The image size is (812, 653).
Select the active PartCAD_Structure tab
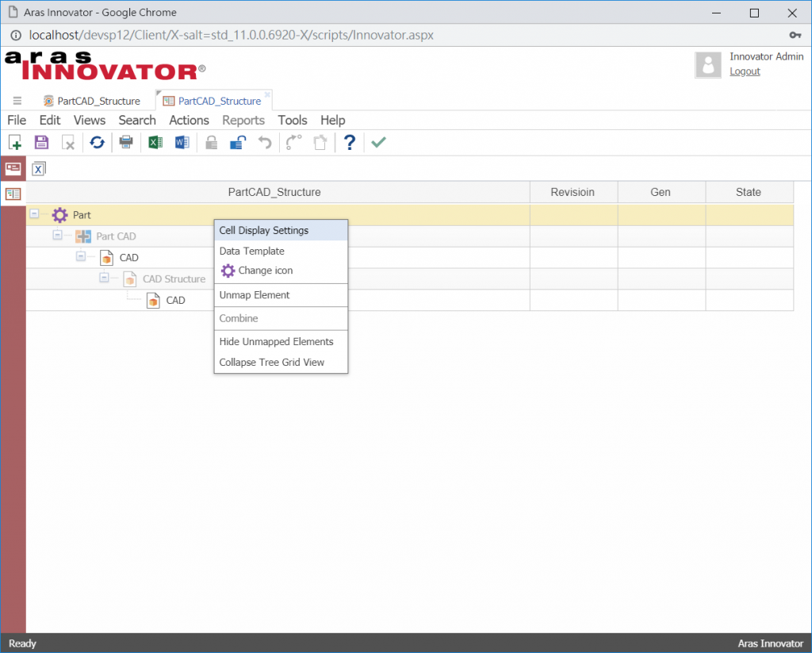pos(213,101)
